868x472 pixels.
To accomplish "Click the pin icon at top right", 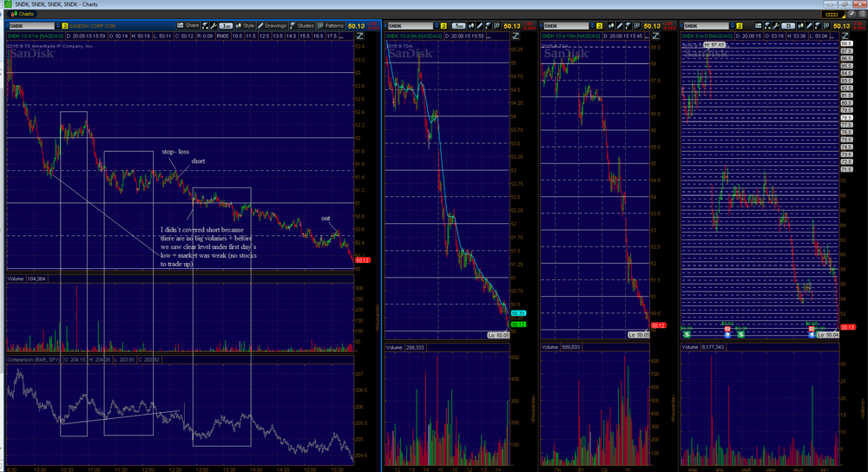I will [x=852, y=14].
